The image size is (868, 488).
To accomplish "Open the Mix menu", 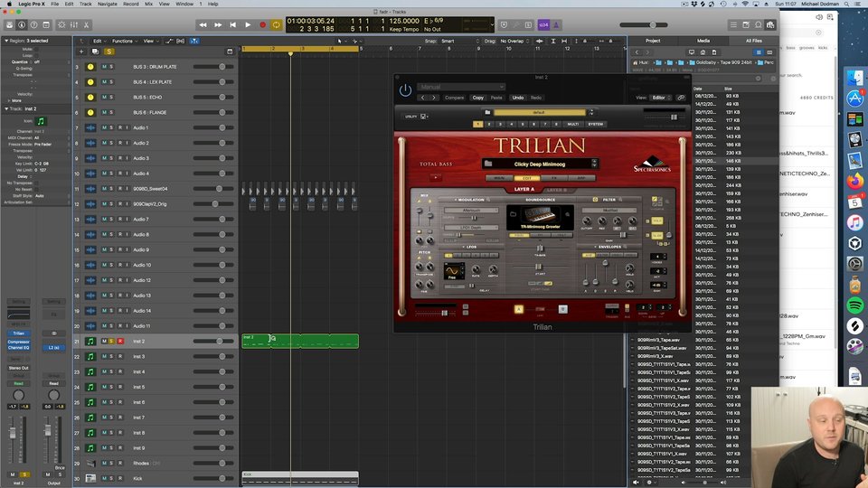I will (x=148, y=4).
